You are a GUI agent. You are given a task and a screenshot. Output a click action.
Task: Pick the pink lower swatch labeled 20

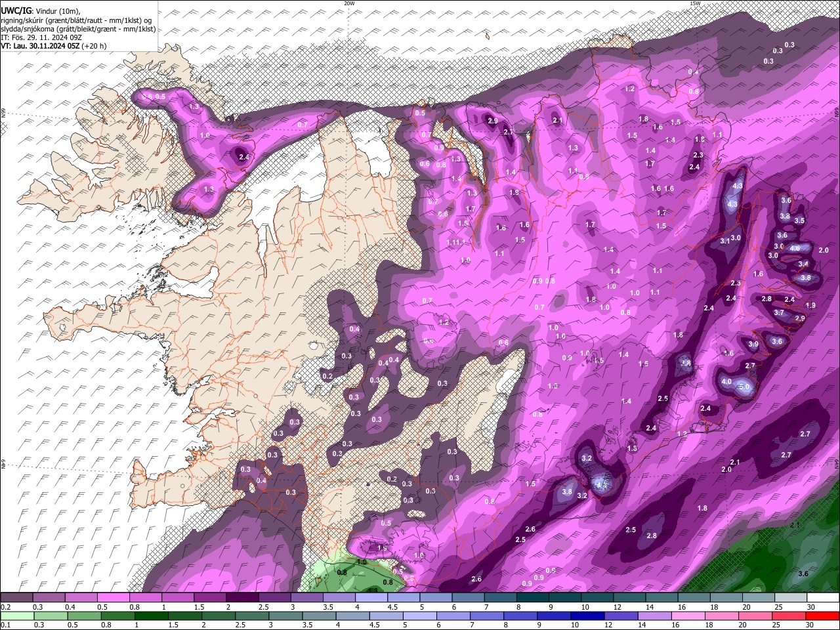click(x=755, y=616)
